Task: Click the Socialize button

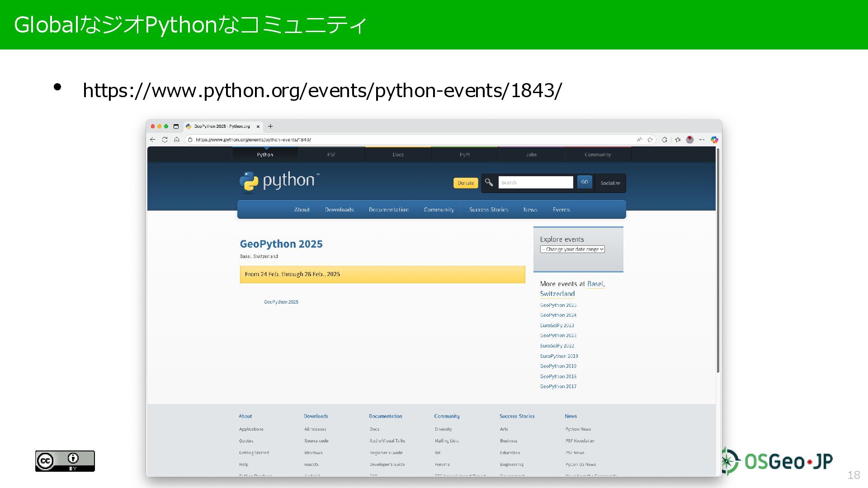Action: pos(610,183)
